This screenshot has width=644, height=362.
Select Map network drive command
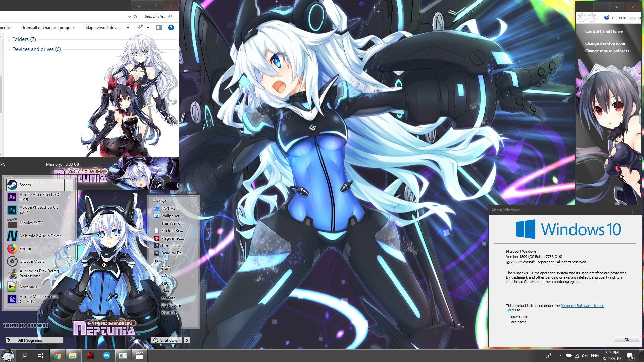pyautogui.click(x=102, y=28)
